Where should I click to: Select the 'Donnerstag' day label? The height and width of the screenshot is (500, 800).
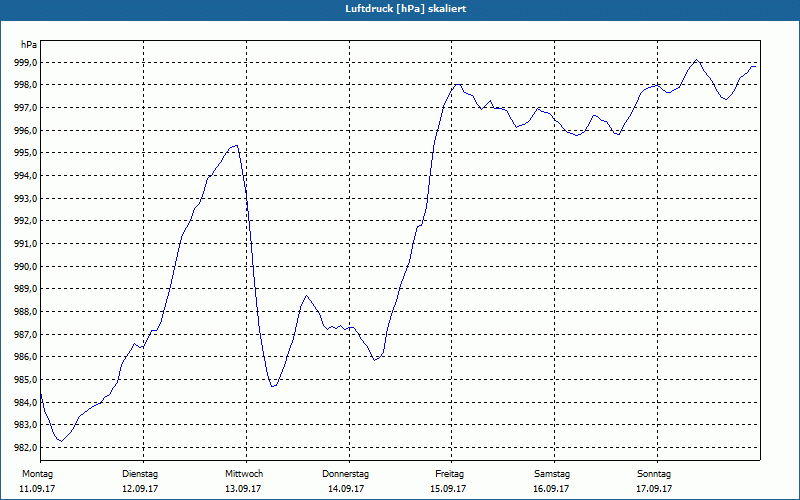point(345,474)
